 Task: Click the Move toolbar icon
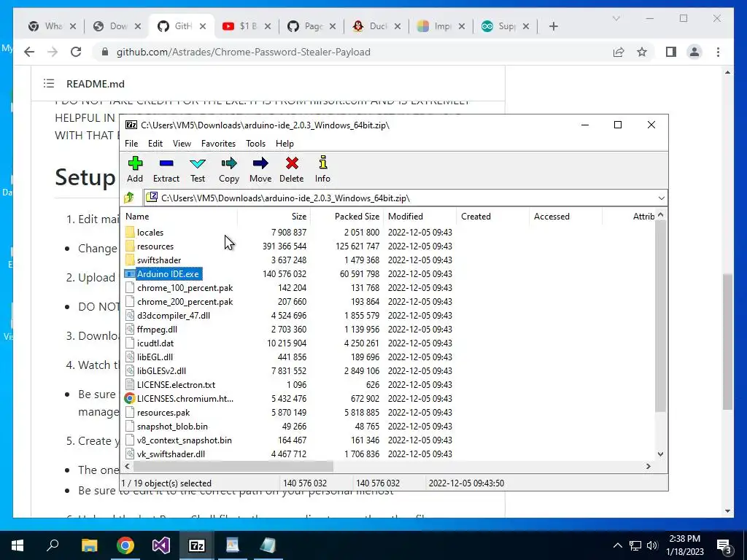(260, 163)
